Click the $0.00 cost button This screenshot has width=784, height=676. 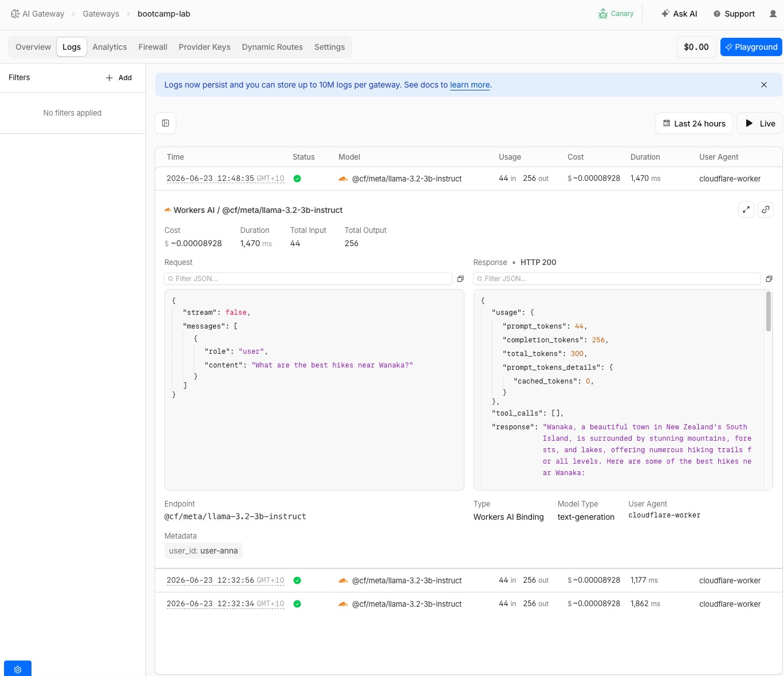(x=696, y=47)
